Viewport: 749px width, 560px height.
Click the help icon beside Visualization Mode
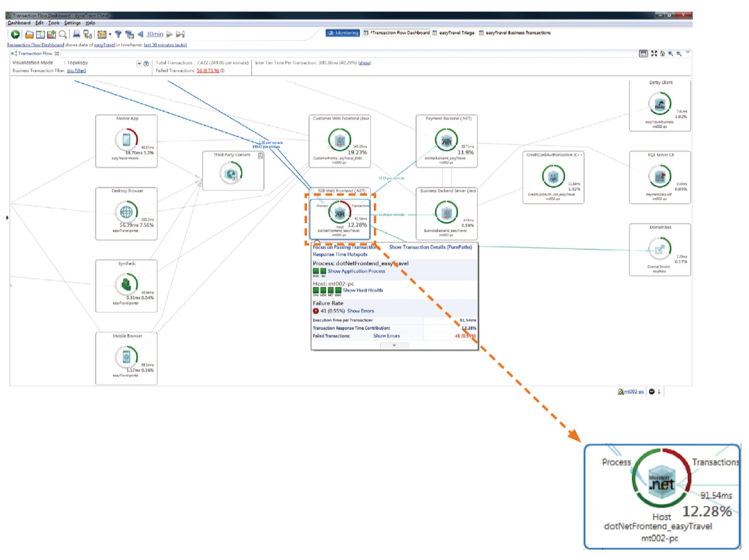click(146, 64)
